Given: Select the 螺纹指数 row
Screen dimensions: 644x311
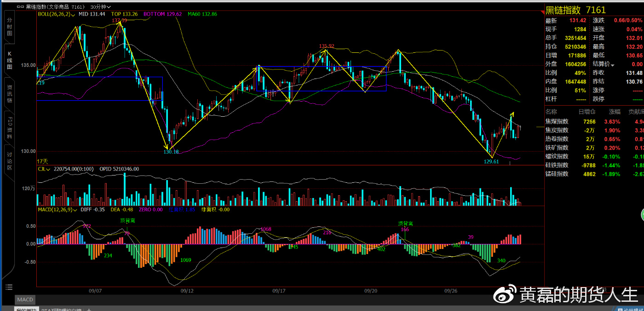Looking at the screenshot, I should pos(594,157).
